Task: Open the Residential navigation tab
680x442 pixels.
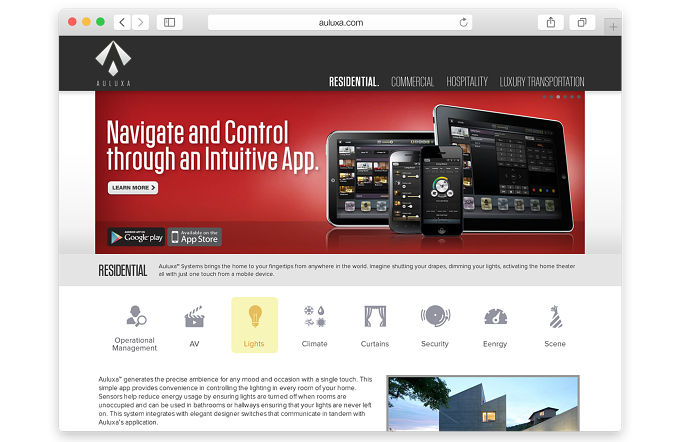Action: [354, 82]
